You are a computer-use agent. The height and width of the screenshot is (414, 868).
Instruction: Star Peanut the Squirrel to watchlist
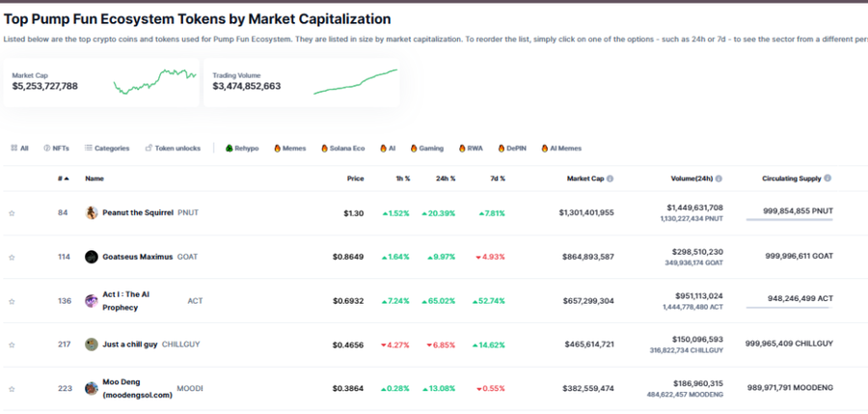click(12, 213)
